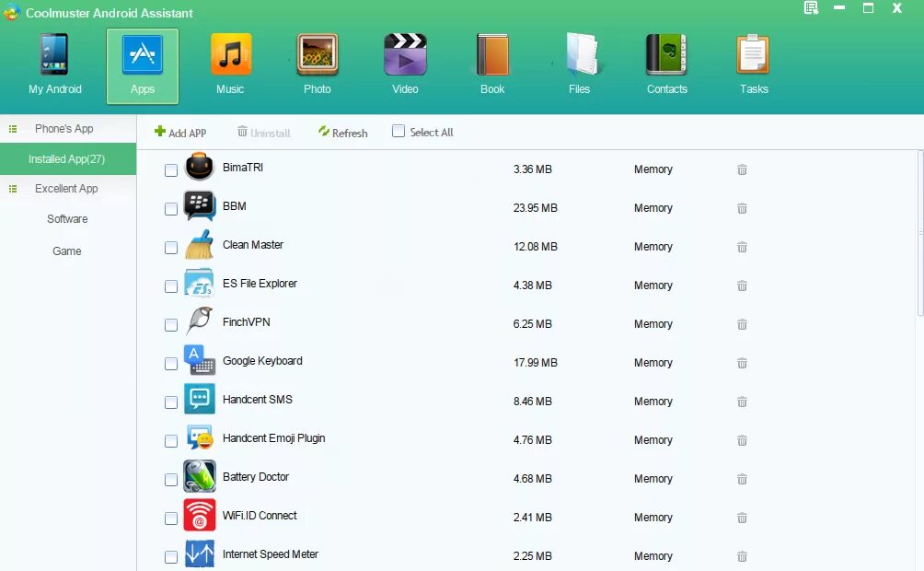
Task: Tick the BimaTRI checkbox
Action: [171, 170]
